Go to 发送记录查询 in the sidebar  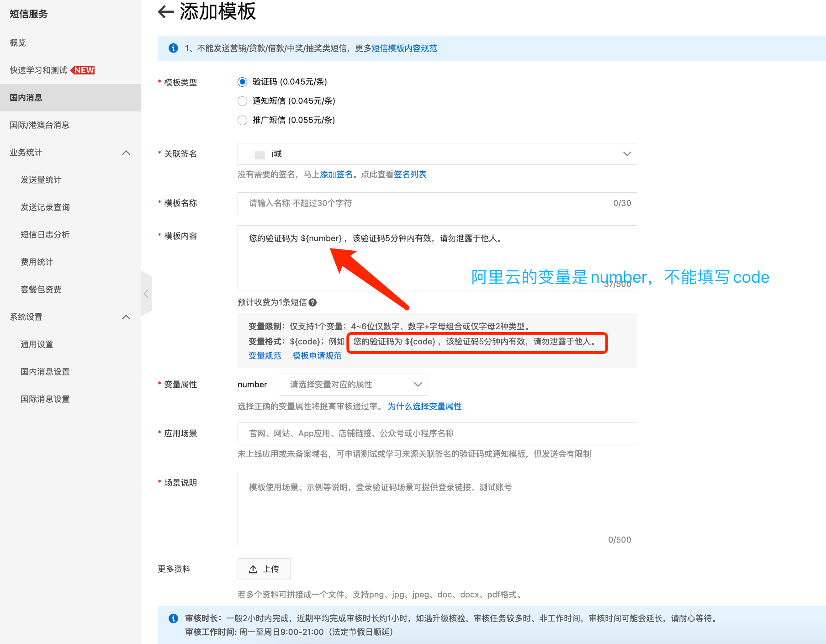click(x=45, y=207)
